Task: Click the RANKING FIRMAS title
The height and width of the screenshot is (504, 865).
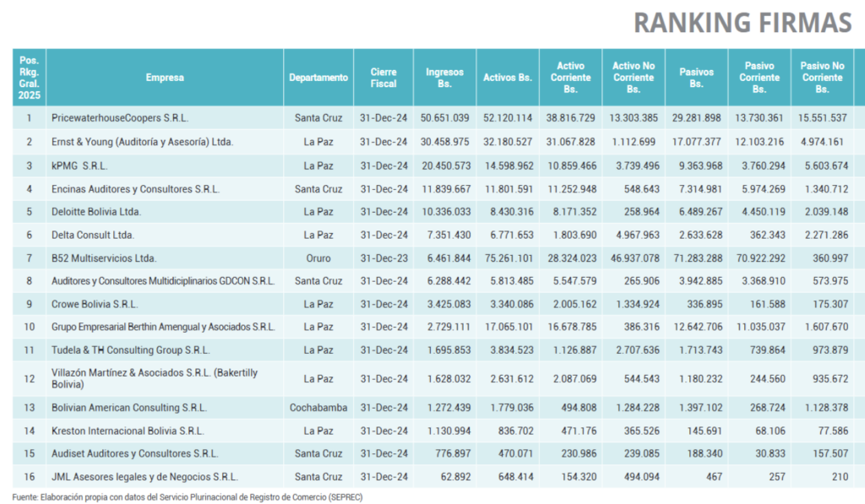Action: [x=743, y=23]
